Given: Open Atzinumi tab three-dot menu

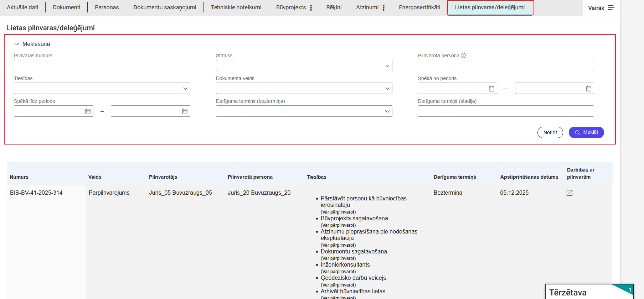Looking at the screenshot, I should 383,8.
